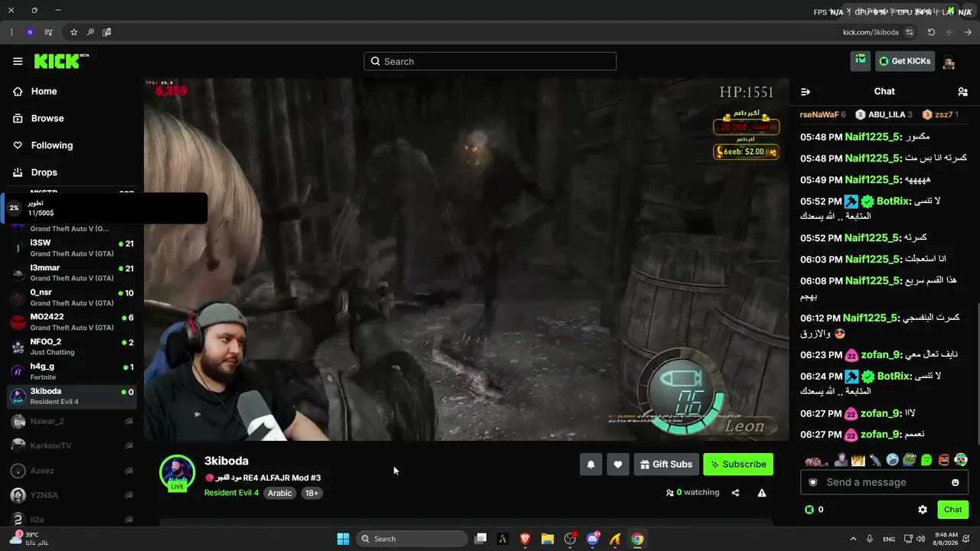Screen dimensions: 980x551
Task: Open the volume control in system tray
Action: pos(920,539)
